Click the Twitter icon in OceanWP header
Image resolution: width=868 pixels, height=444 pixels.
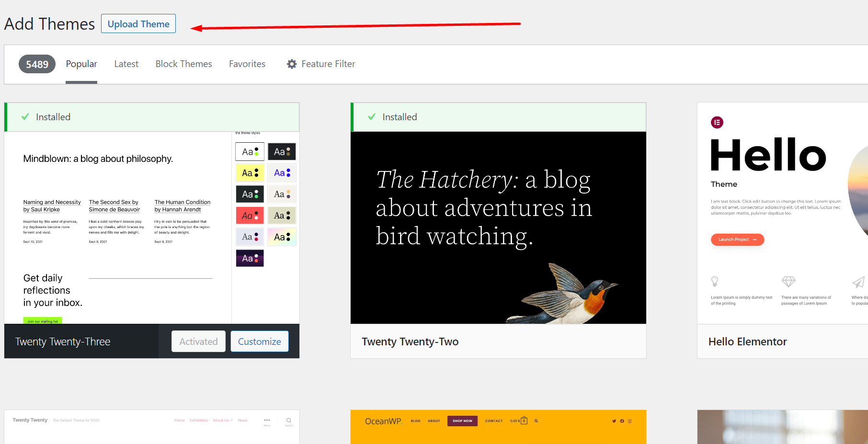(614, 421)
